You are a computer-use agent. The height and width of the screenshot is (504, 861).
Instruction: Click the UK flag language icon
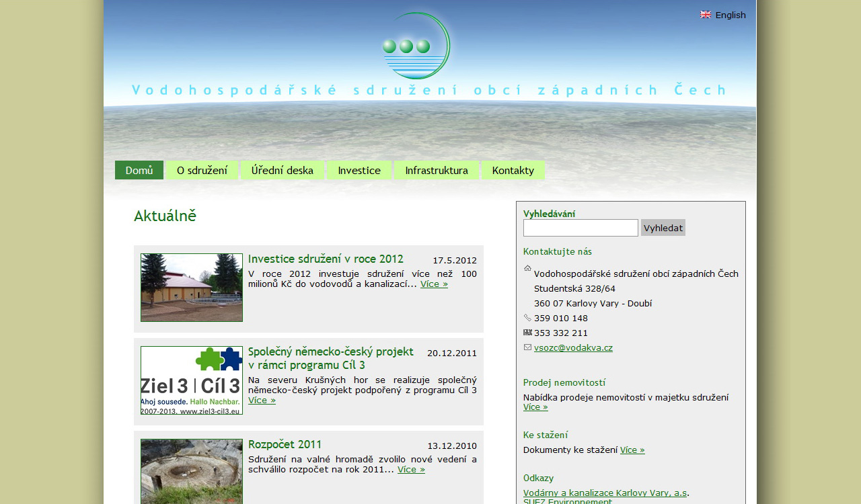tap(706, 15)
